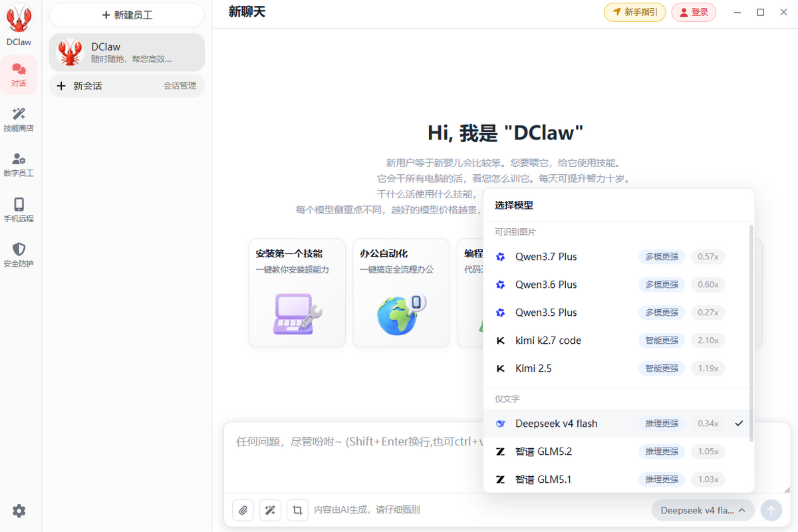Click the 智能更强 tag on kimi k2.7 code
Screen dimensions: 798x532
662,340
